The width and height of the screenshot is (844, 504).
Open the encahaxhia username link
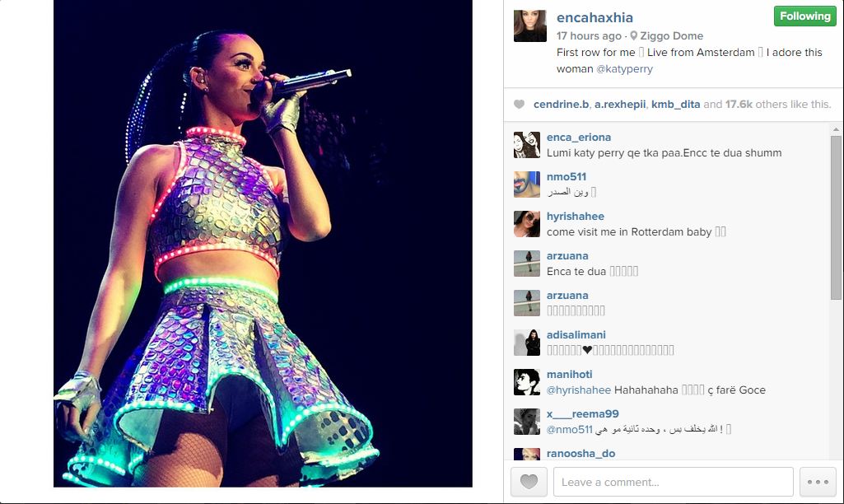[x=595, y=17]
